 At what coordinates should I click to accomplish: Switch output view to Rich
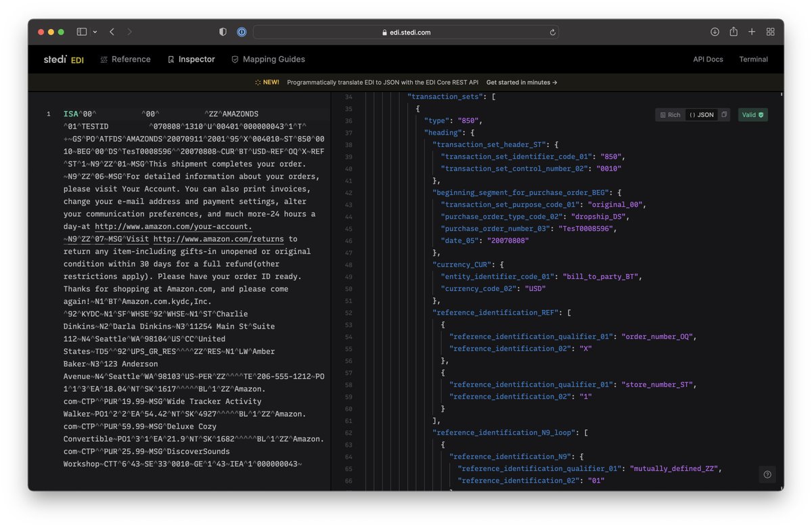[x=670, y=115]
